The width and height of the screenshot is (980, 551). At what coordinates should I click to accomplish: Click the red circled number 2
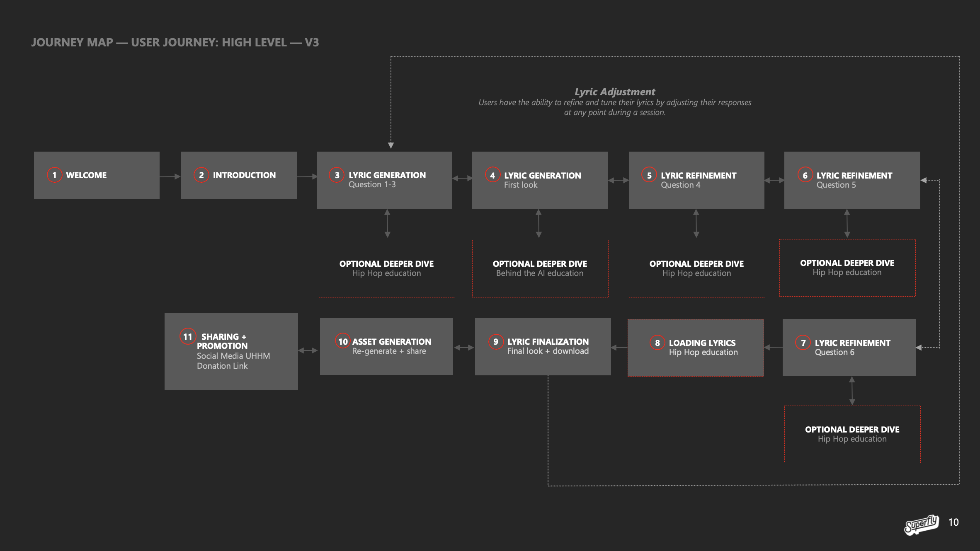[x=201, y=175]
